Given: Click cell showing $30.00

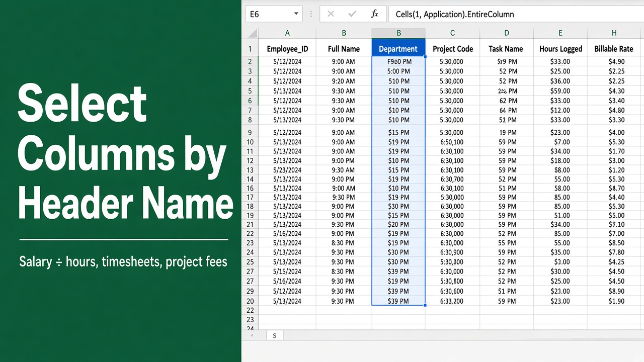Looking at the screenshot, I should [560, 271].
